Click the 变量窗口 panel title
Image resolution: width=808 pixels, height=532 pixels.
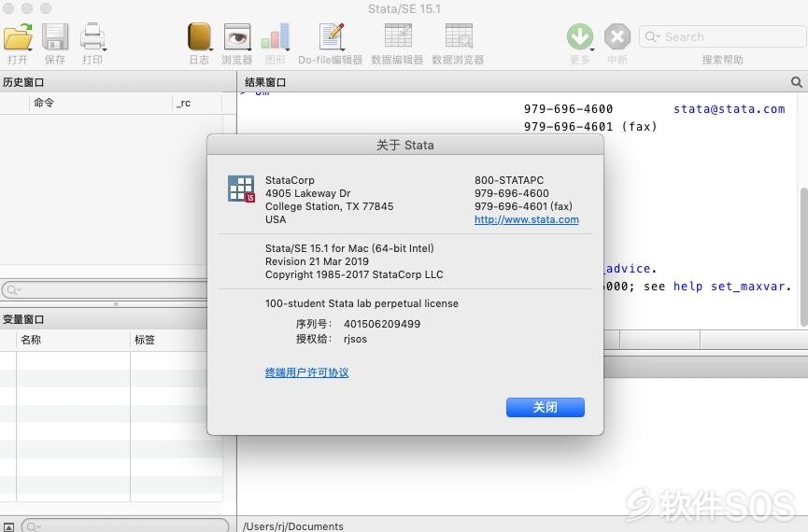(23, 319)
